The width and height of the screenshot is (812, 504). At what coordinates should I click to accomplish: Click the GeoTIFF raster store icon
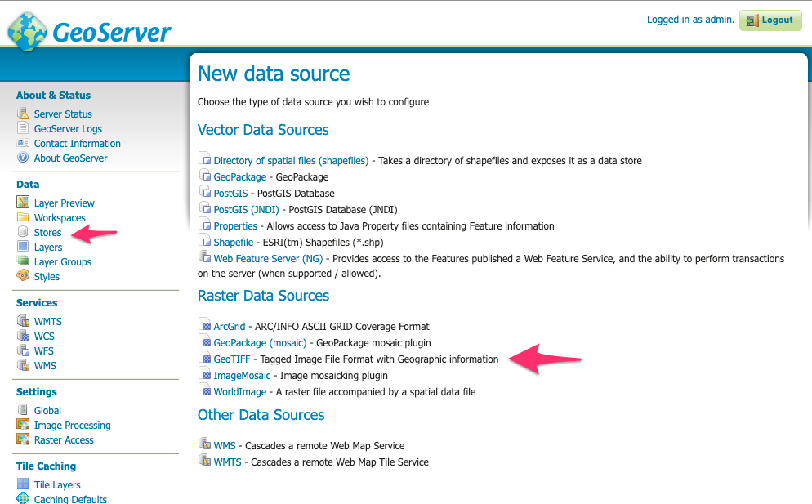point(205,357)
